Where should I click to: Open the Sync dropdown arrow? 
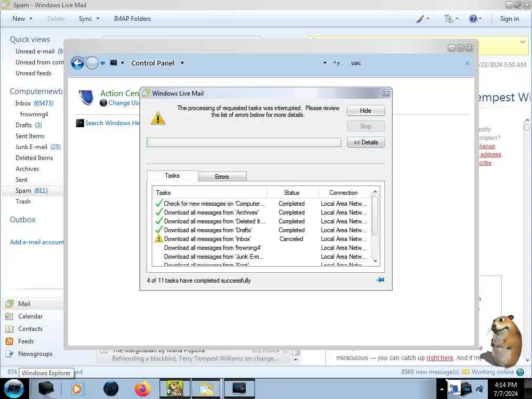click(x=98, y=19)
